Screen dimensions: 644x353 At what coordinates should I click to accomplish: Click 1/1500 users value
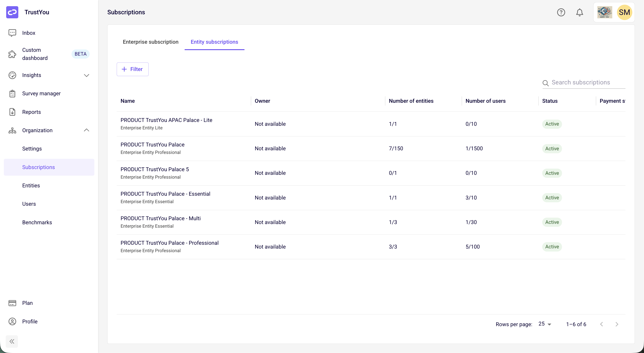tap(474, 149)
